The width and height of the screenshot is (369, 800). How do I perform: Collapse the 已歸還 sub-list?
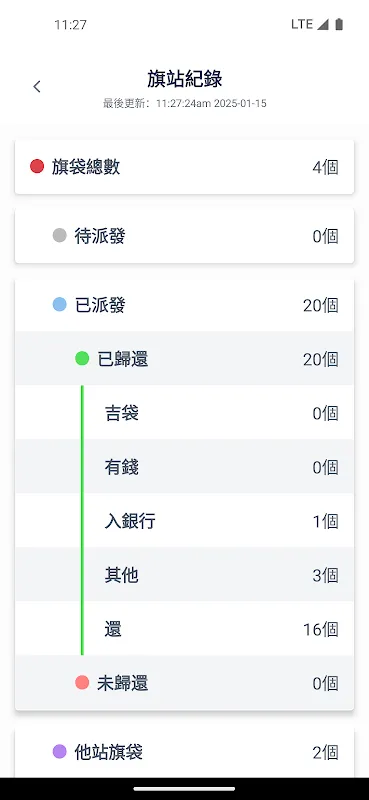coord(184,359)
